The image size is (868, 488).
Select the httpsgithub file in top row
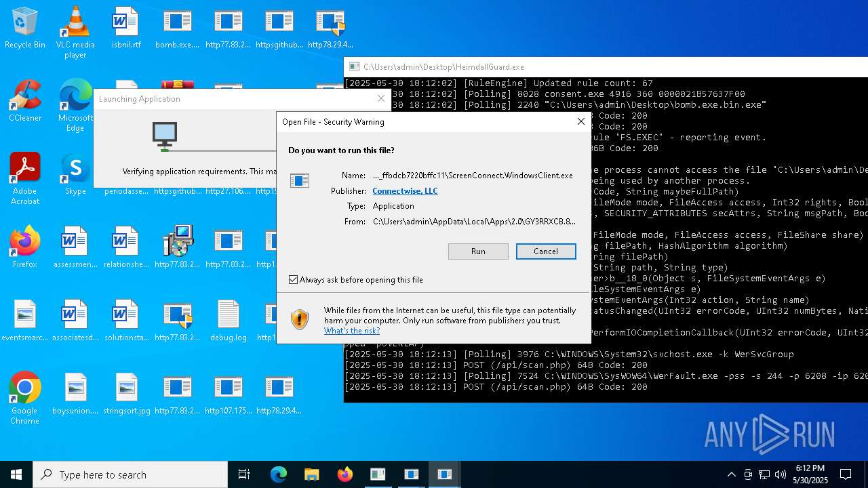pos(279,28)
